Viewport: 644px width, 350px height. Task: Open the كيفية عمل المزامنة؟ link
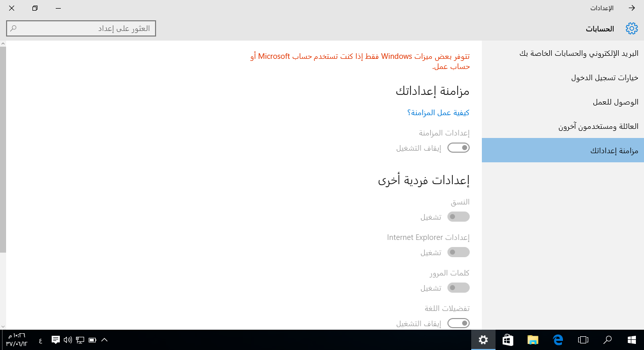pos(438,113)
